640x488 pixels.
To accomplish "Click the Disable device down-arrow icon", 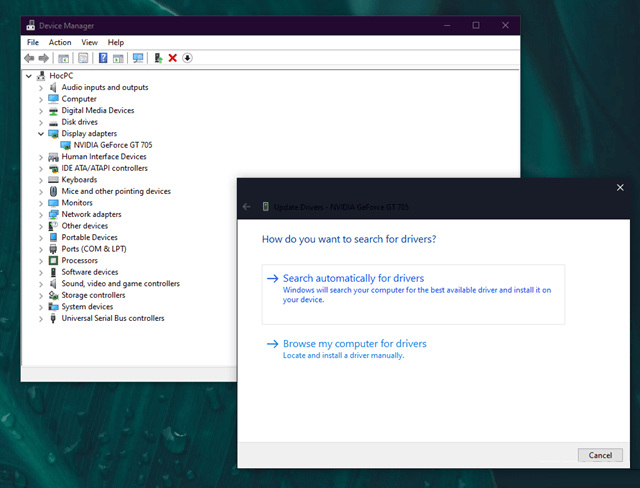I will tap(187, 58).
